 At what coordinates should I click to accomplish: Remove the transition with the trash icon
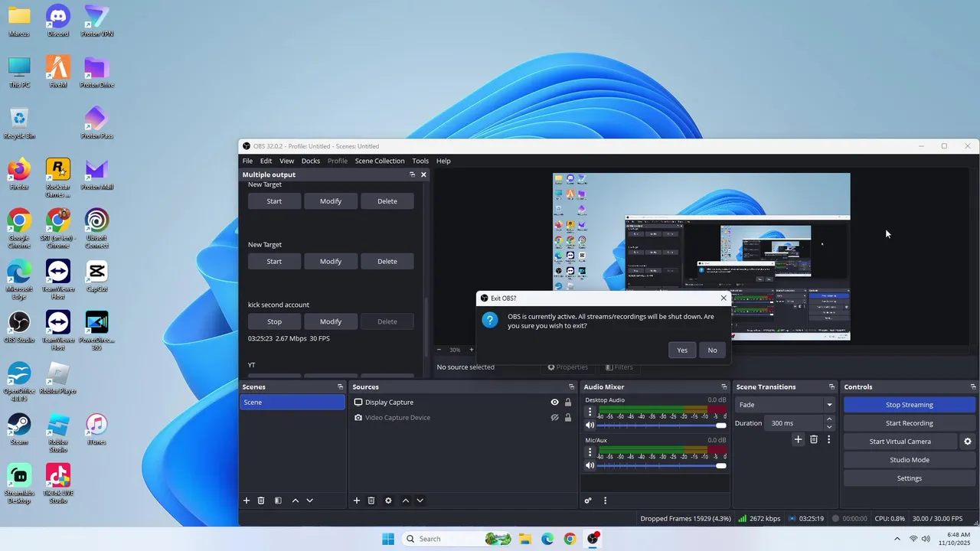(814, 439)
